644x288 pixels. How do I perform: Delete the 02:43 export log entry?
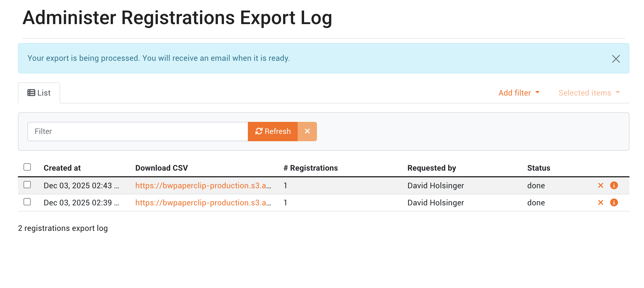[x=600, y=185]
